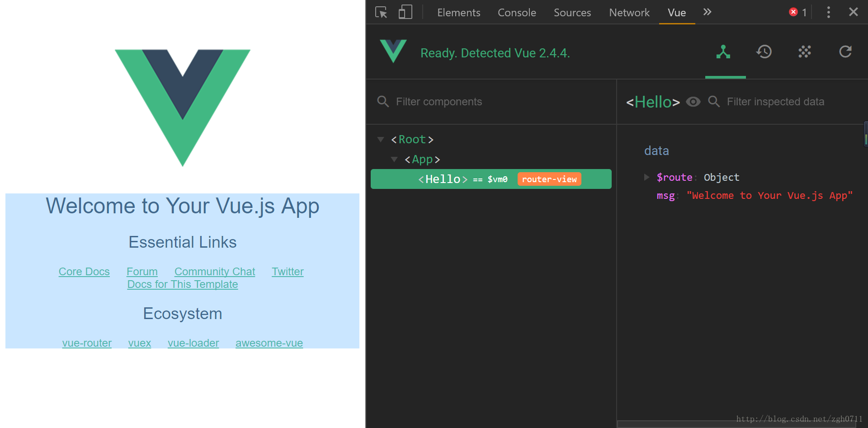Open DevTools three-dot options menu
The image size is (868, 428).
[x=828, y=12]
